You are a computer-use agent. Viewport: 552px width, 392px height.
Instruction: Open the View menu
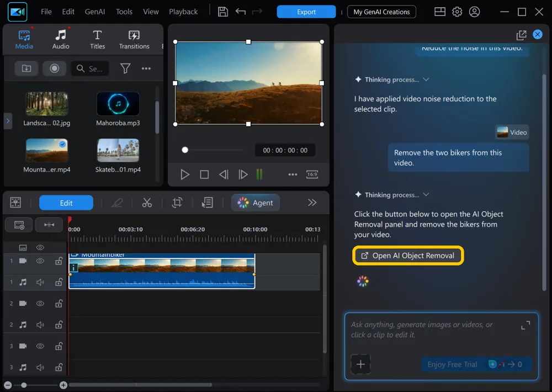(x=151, y=12)
